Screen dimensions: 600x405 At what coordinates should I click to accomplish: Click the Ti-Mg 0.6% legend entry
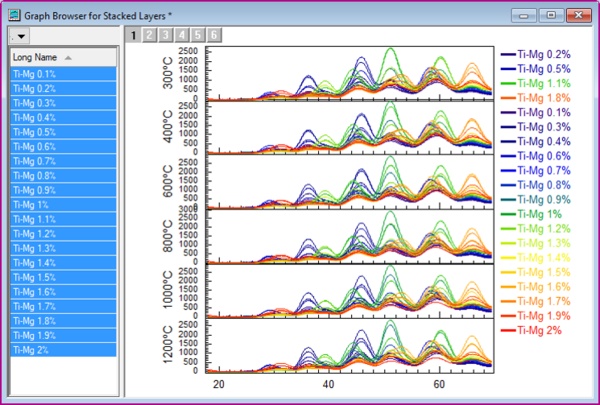pos(536,156)
